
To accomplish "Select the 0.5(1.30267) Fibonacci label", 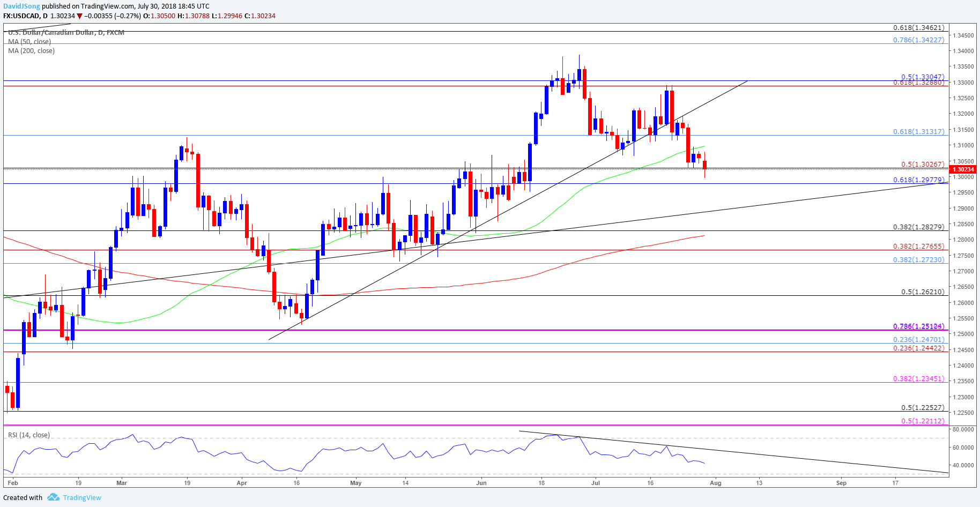I will coord(923,165).
